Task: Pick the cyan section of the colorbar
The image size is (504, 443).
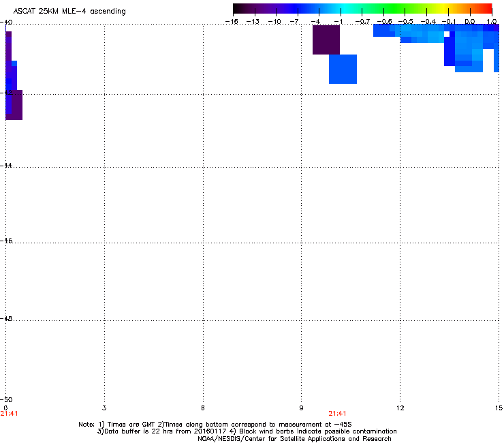Action: (x=344, y=8)
